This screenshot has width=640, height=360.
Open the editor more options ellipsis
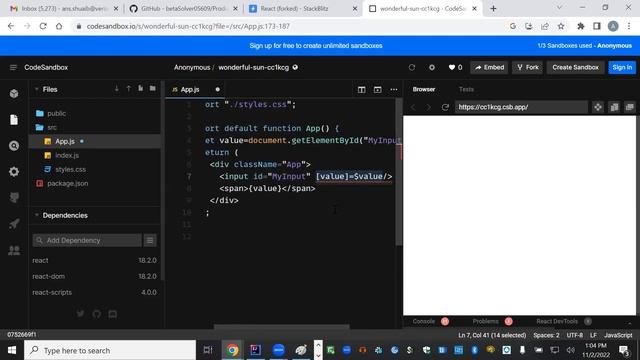[393, 89]
